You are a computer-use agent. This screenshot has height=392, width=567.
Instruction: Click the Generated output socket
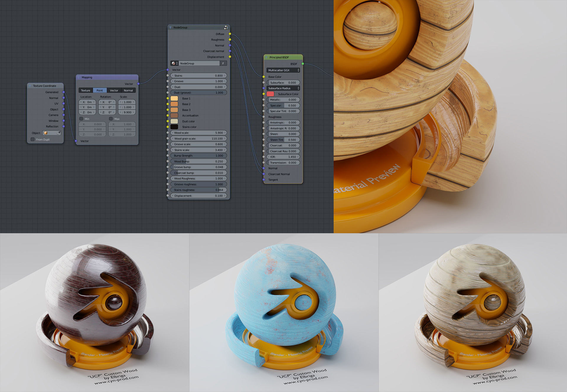tap(63, 92)
